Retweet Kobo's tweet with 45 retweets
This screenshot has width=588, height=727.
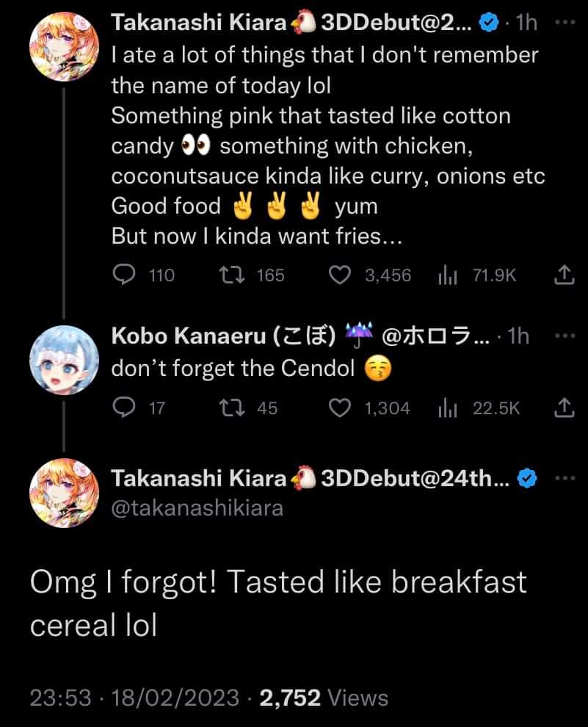pyautogui.click(x=232, y=408)
